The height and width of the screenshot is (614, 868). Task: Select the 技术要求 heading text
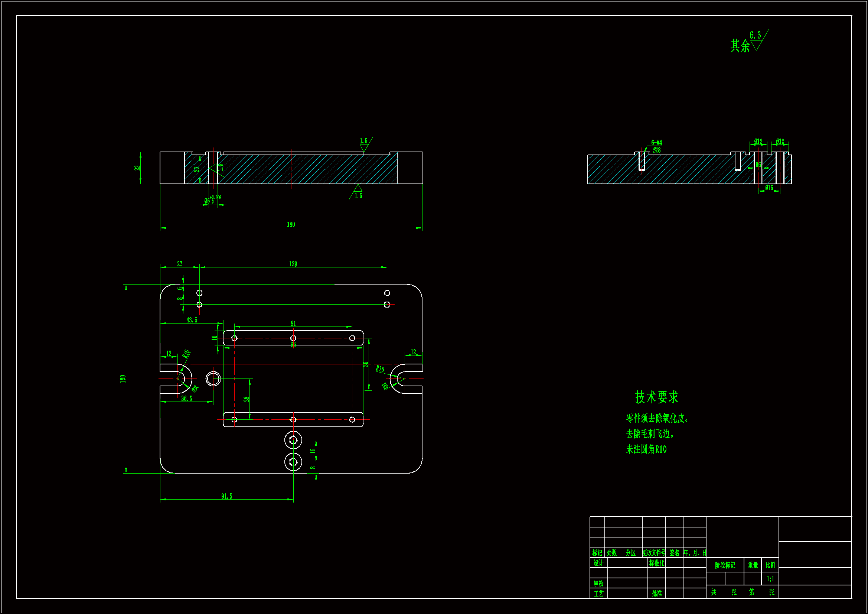pos(657,397)
